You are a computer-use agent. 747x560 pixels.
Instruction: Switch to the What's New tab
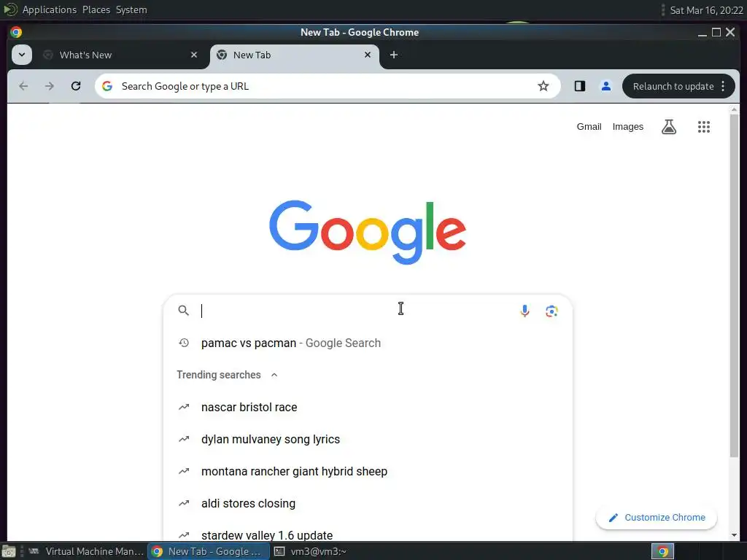coord(120,55)
